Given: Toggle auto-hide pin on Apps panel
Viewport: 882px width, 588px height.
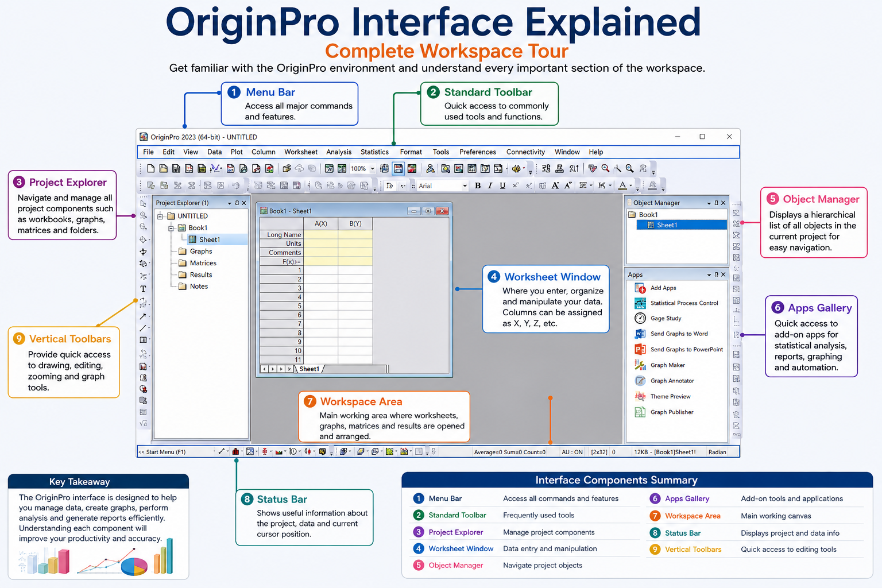Looking at the screenshot, I should [x=716, y=274].
